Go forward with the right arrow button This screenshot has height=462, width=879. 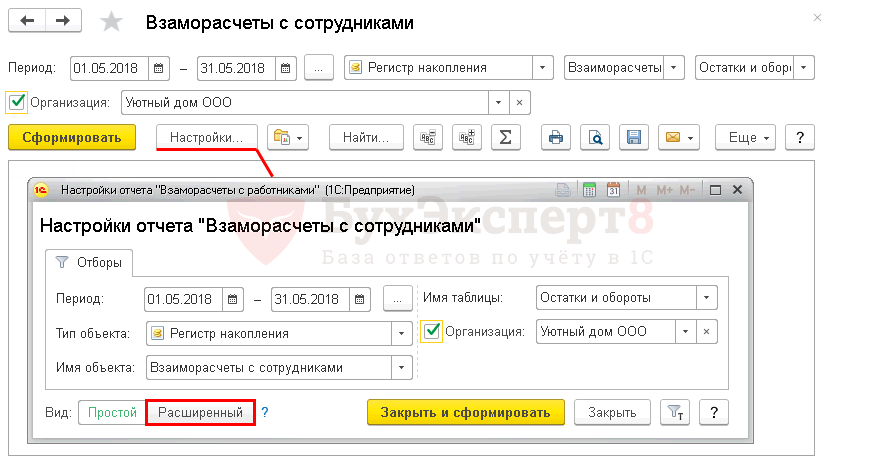[x=63, y=21]
